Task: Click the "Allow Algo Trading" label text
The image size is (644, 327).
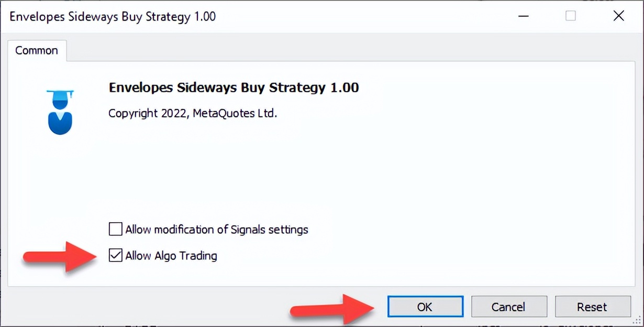Action: (171, 256)
